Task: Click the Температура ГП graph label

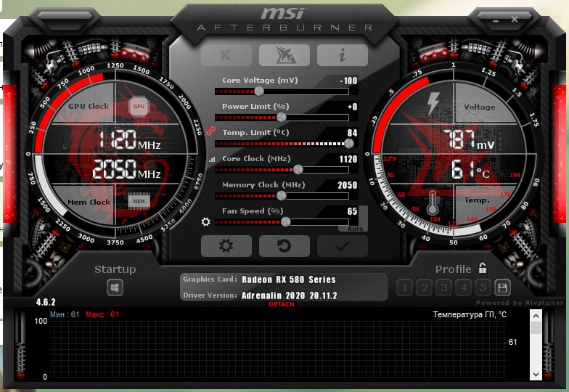Action: (470, 314)
